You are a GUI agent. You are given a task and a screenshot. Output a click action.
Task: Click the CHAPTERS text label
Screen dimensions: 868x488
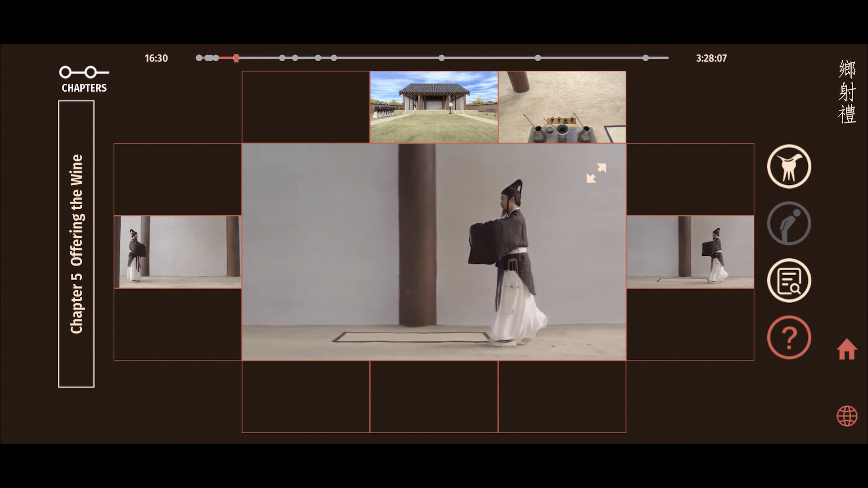(x=84, y=88)
